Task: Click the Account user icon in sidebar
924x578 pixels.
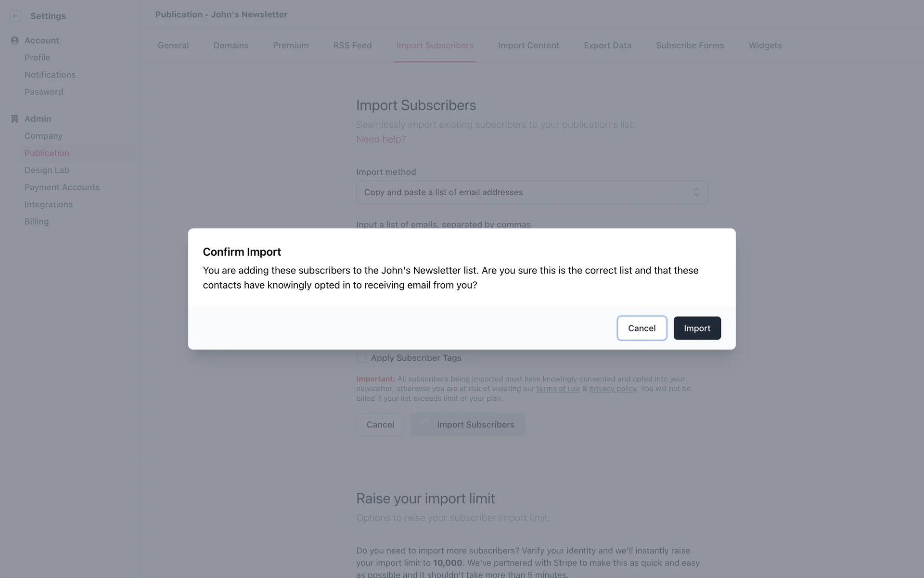Action: coord(15,40)
